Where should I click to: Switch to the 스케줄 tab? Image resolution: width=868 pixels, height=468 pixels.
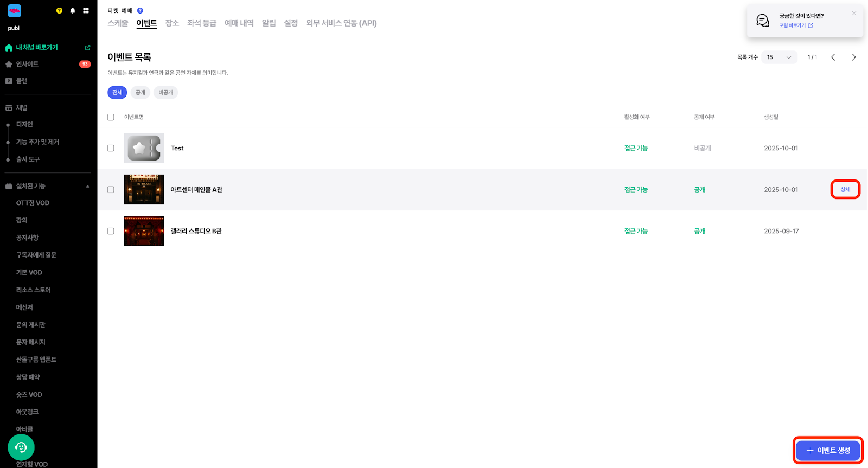(x=118, y=23)
